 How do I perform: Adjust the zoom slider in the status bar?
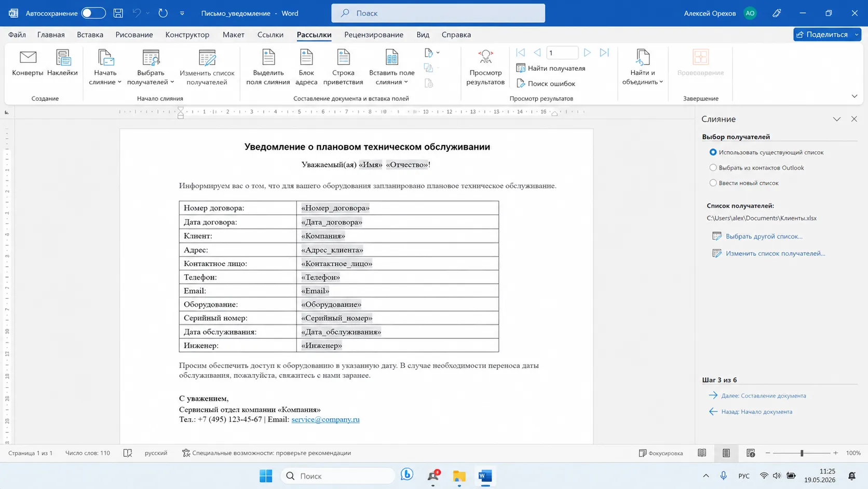[802, 453]
